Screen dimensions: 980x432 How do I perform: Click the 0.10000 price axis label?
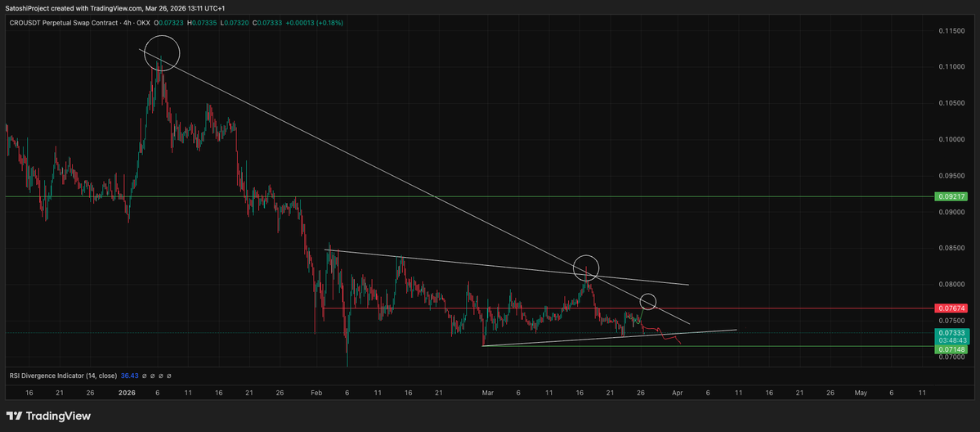951,139
